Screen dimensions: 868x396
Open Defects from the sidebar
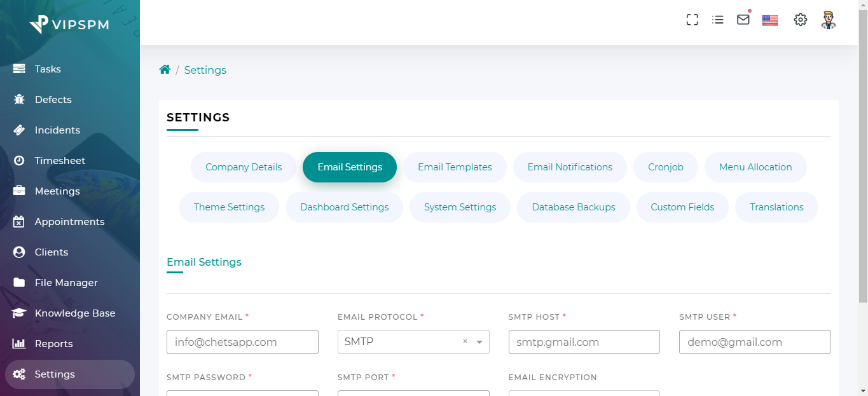(x=53, y=100)
